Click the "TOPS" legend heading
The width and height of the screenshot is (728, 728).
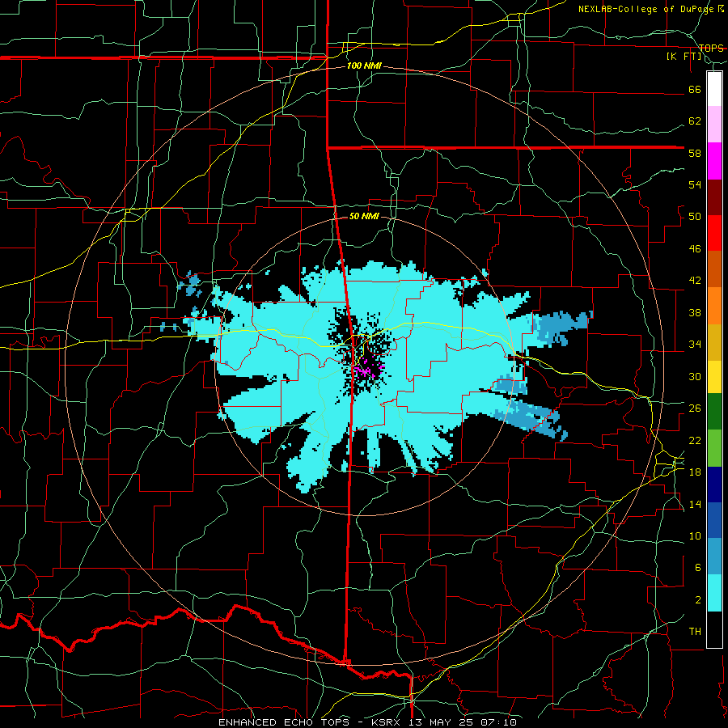[x=711, y=48]
